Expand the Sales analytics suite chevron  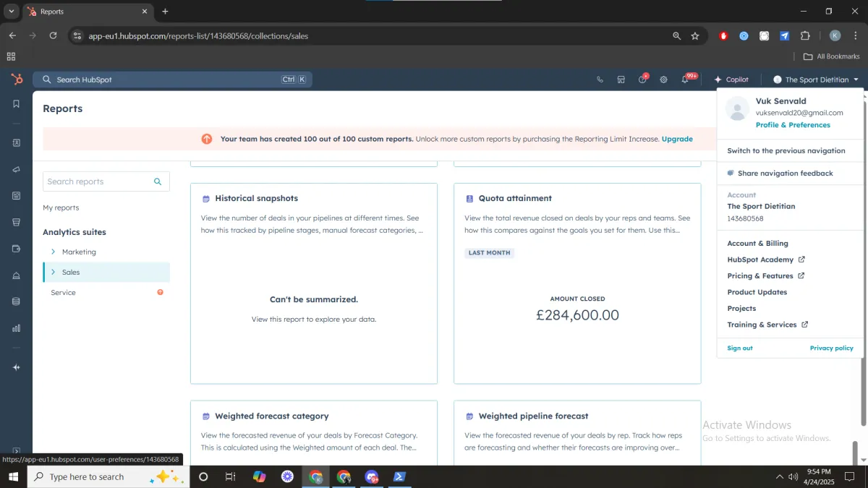[54, 272]
